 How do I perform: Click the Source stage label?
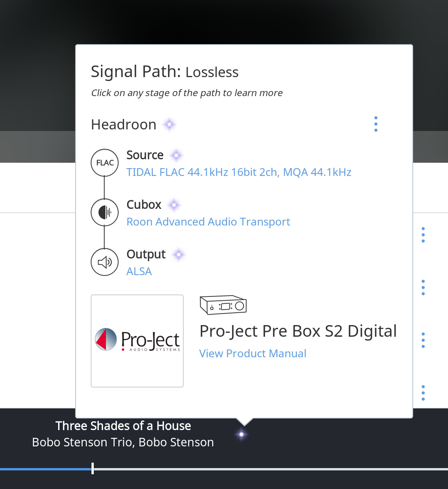(145, 155)
